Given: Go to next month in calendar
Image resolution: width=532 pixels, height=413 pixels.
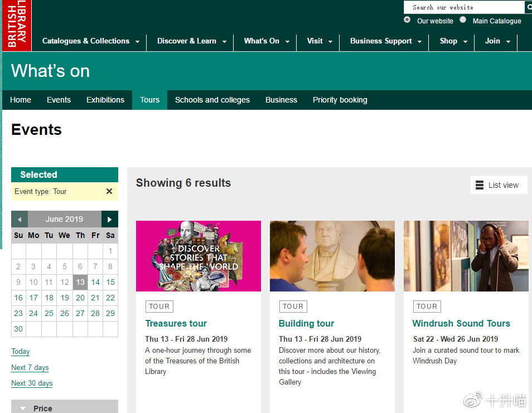Looking at the screenshot, I should (x=110, y=219).
